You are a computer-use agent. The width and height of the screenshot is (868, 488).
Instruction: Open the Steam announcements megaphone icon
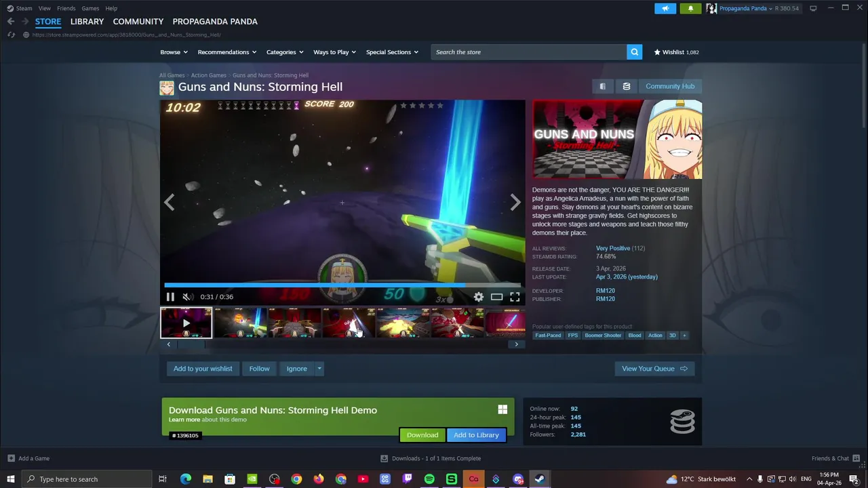click(x=665, y=8)
